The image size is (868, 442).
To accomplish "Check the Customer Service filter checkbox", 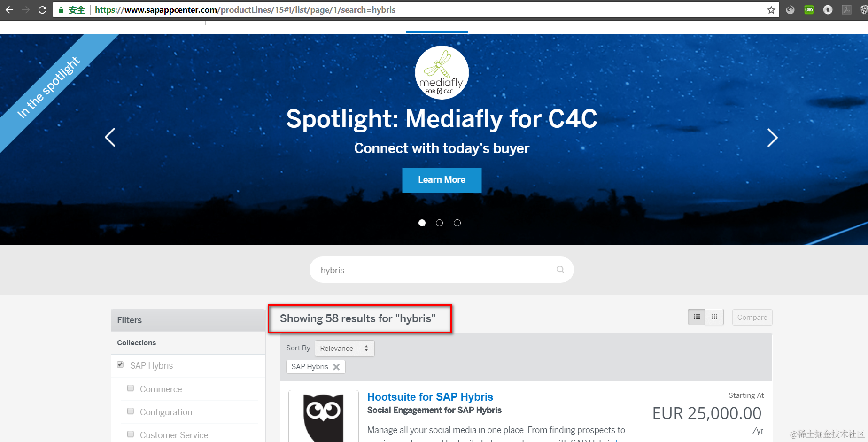I will point(131,434).
